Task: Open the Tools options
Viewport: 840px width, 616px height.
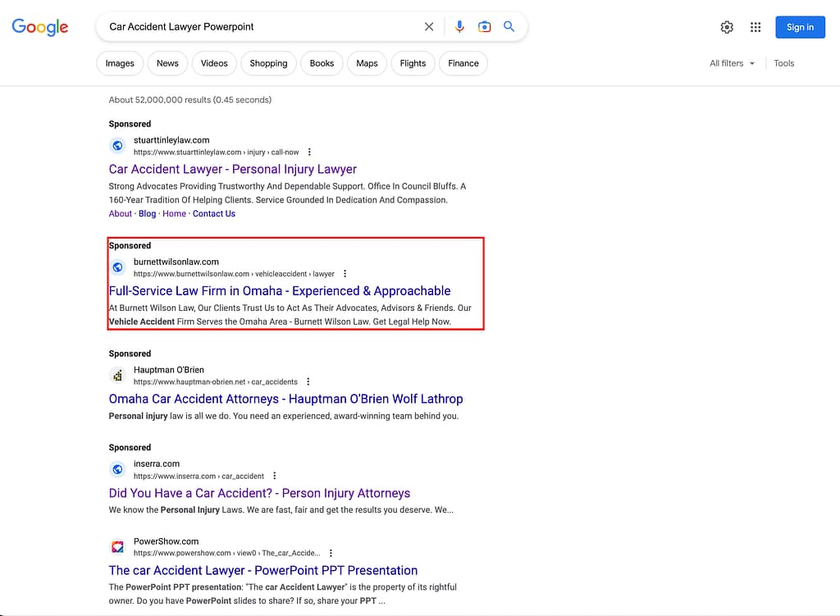Action: [783, 63]
